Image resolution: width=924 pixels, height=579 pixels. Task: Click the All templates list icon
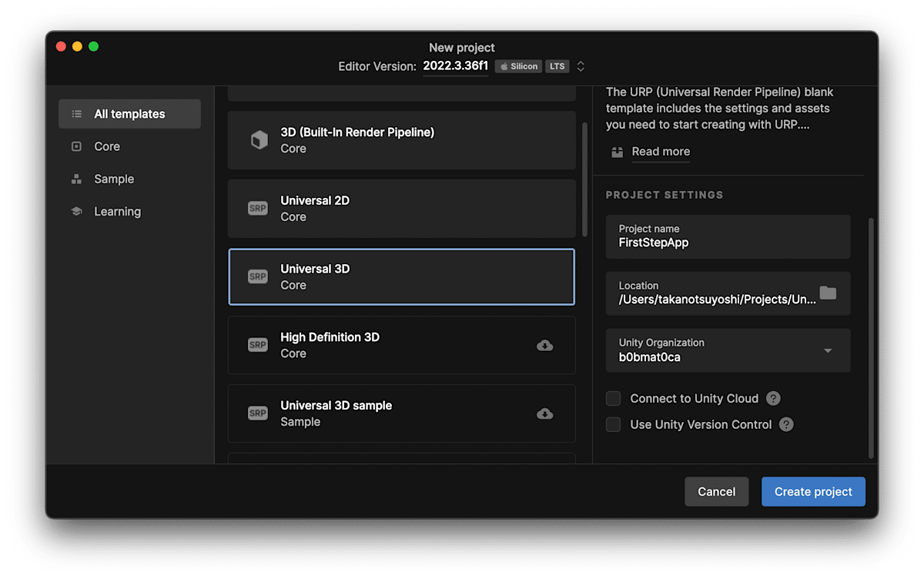click(76, 114)
